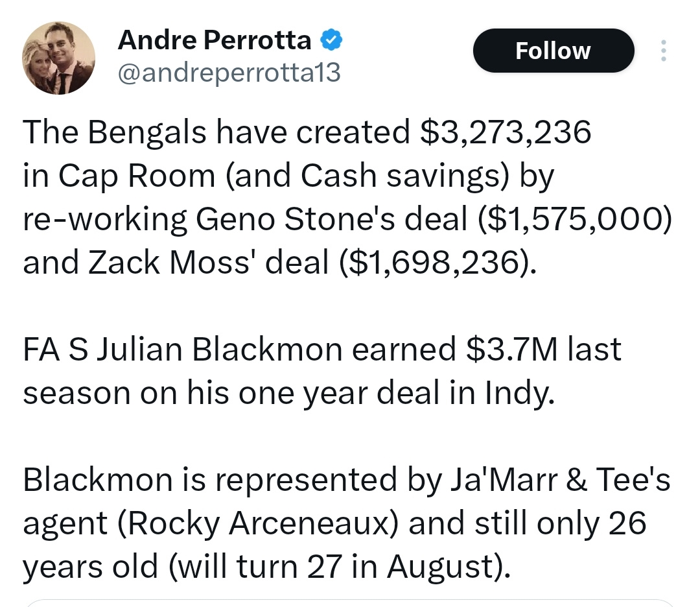Click the $3,273,236 cap room figure

pos(506,133)
